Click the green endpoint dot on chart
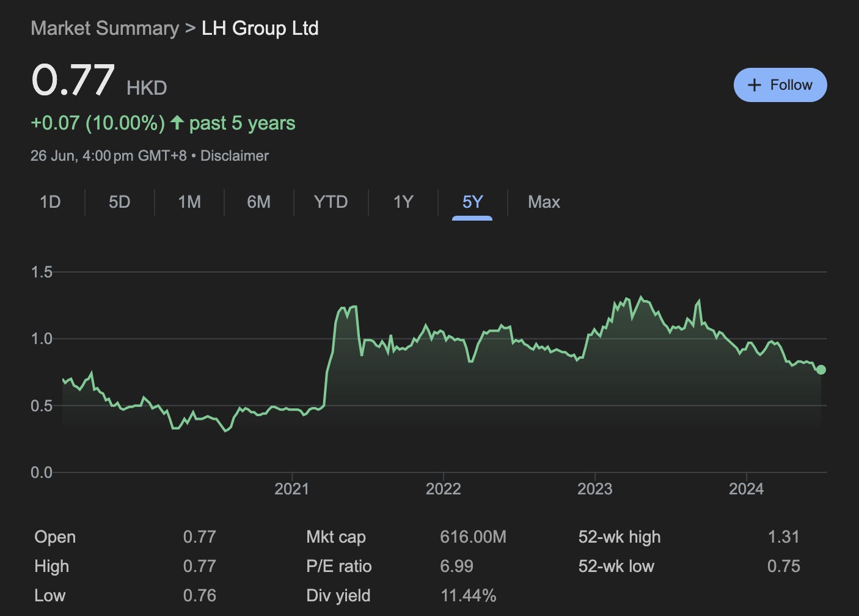Viewport: 859px width, 616px height. click(821, 370)
